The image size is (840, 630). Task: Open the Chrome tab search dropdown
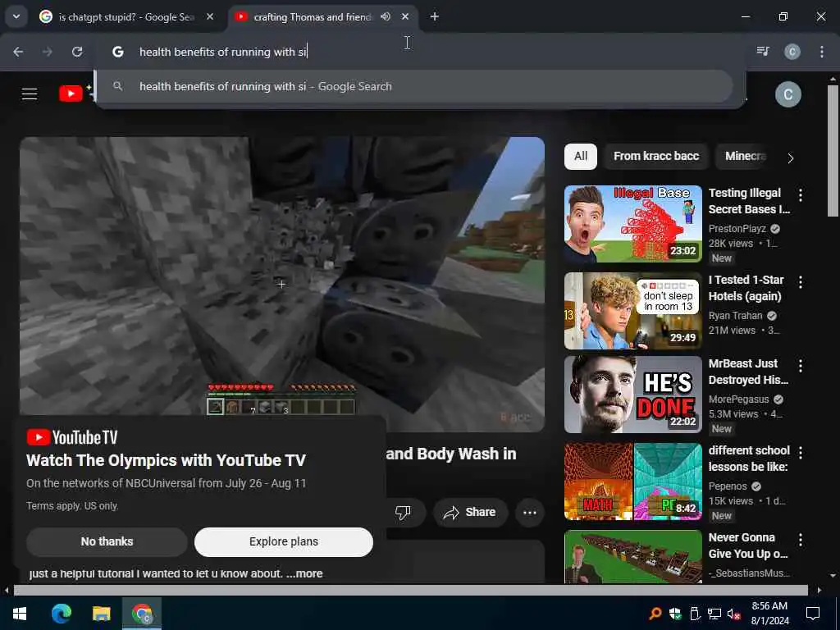click(16, 16)
